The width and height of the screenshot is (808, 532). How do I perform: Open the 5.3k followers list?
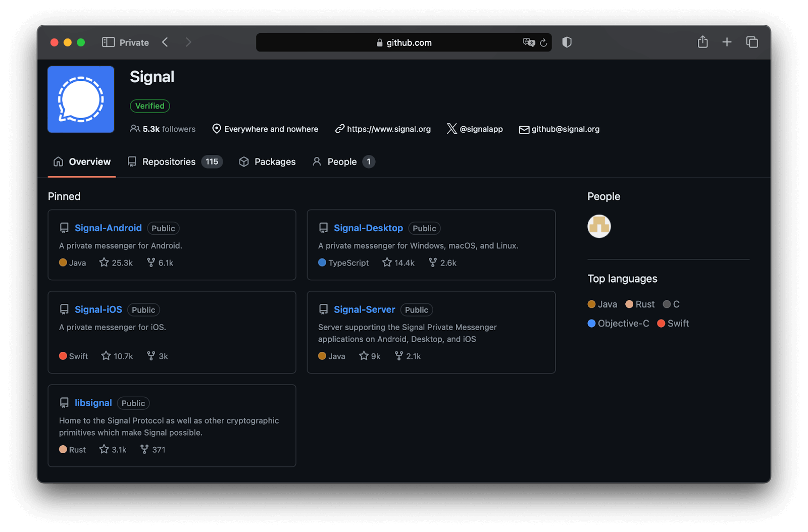click(163, 129)
